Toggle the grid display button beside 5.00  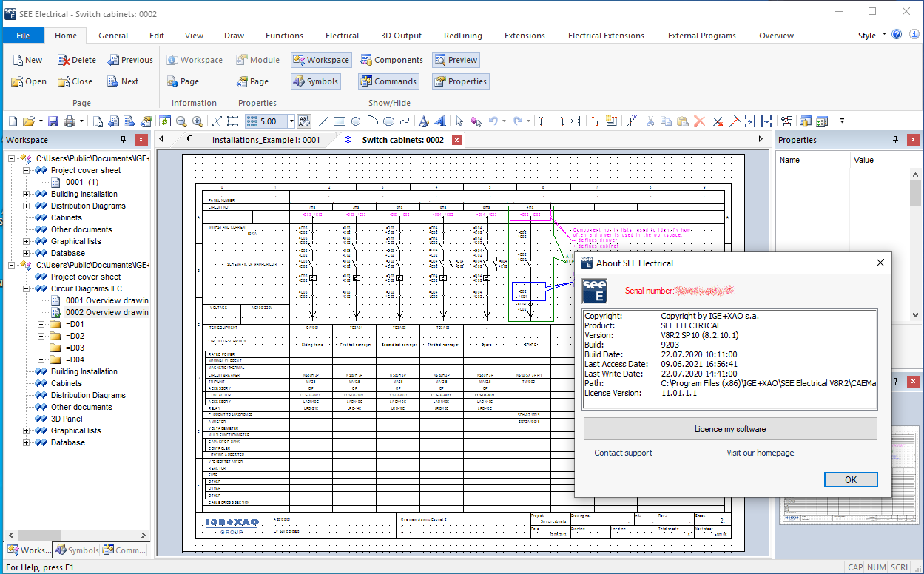point(252,121)
